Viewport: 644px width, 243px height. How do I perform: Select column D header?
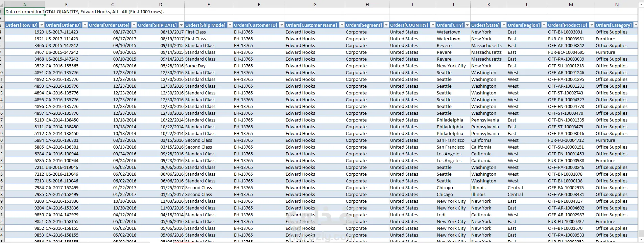coord(161,4)
